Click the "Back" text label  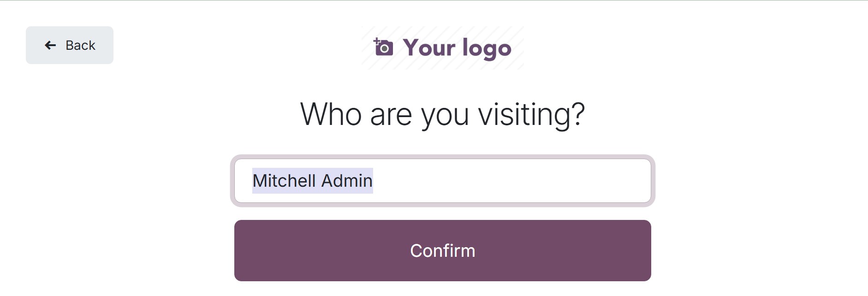[x=80, y=45]
